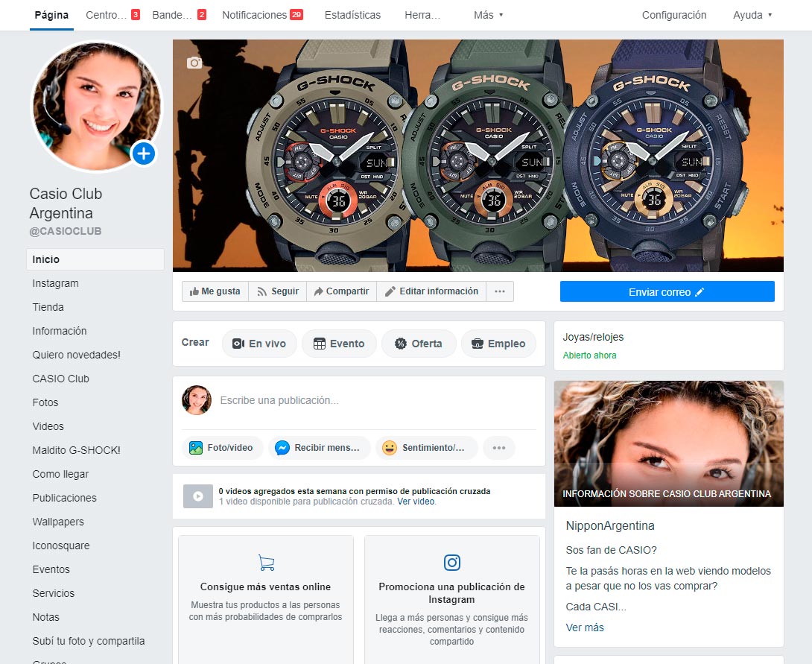
Task: Click the Abierto ahora status
Action: coord(589,355)
